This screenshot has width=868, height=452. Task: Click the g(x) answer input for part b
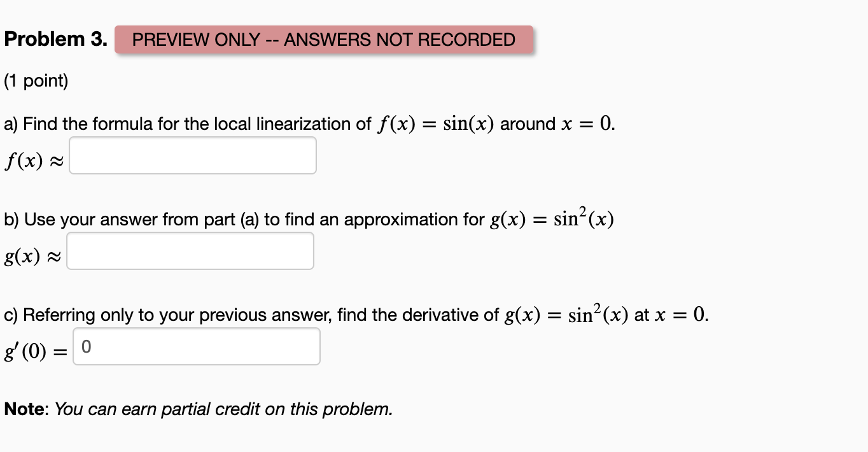click(190, 250)
